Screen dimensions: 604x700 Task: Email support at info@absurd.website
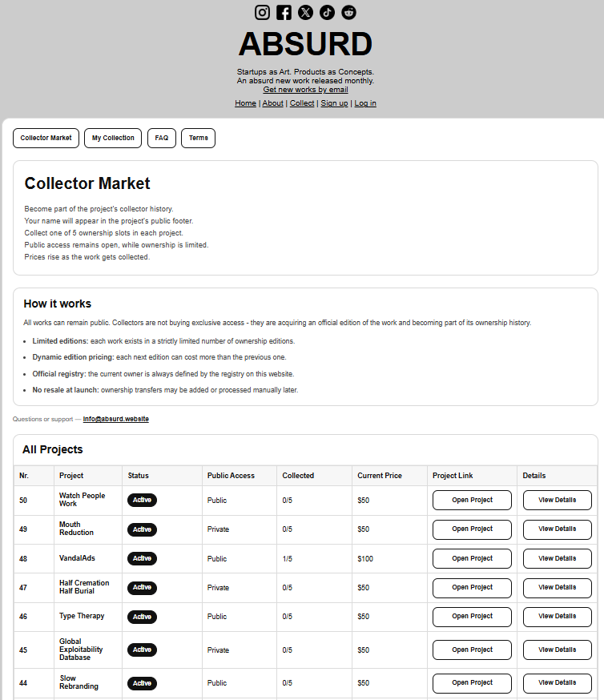click(x=115, y=419)
